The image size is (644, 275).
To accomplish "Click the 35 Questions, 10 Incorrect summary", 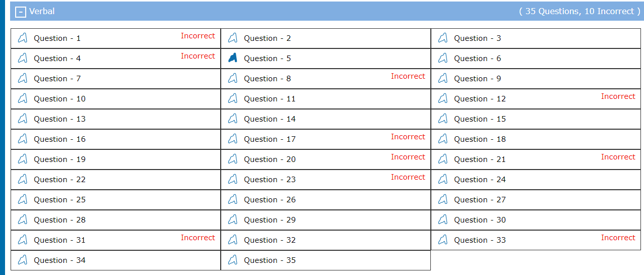I will click(579, 11).
